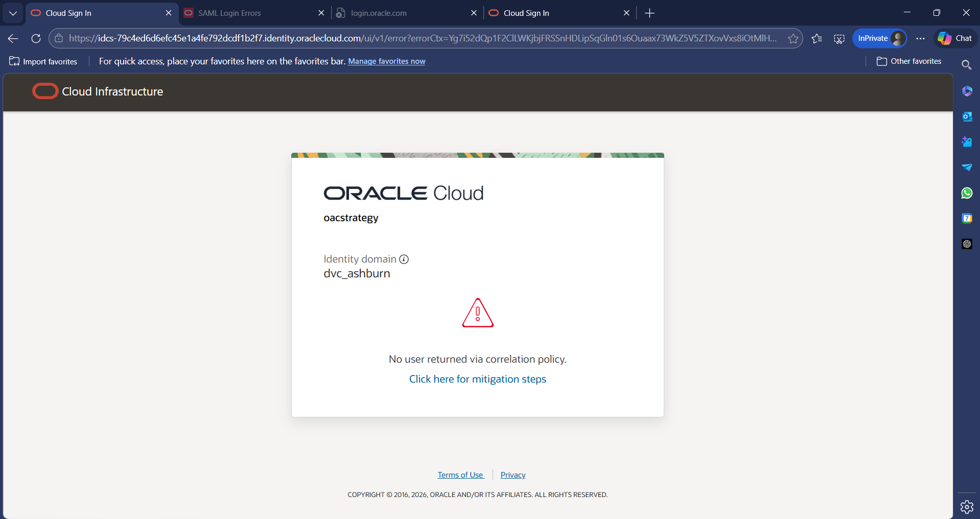Click Import favorites

click(43, 61)
